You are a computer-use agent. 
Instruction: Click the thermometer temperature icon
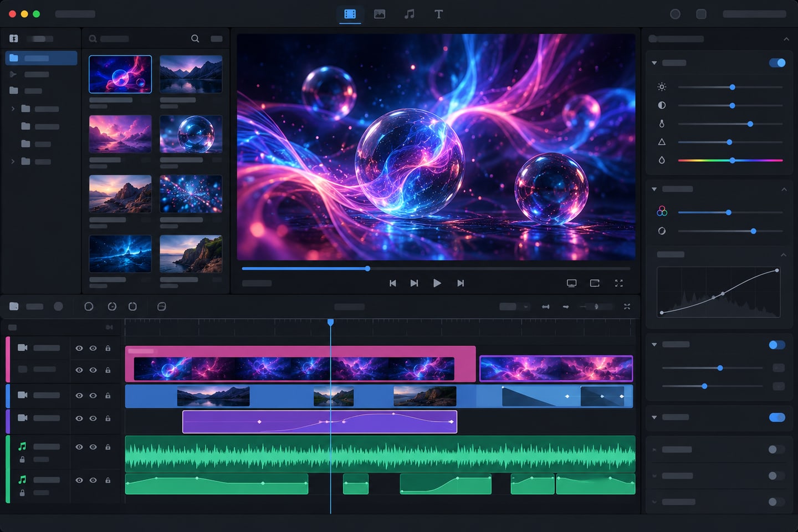click(x=662, y=124)
